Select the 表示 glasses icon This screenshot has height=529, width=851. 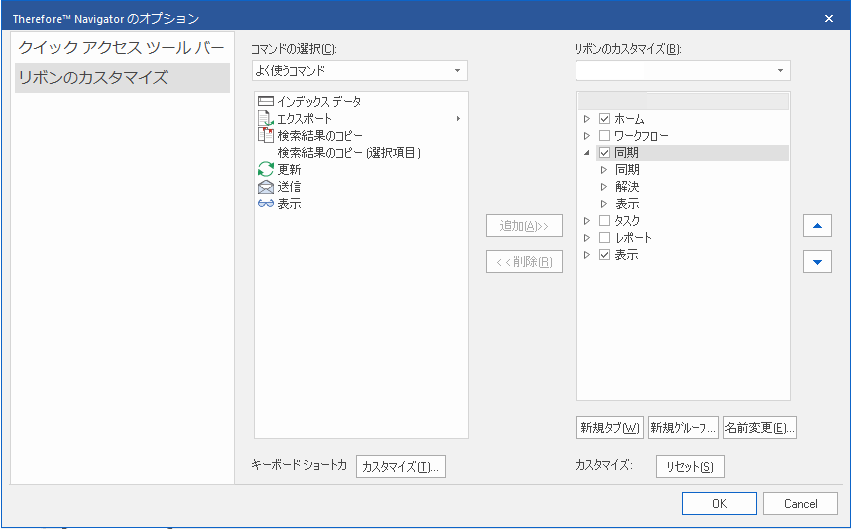pos(265,203)
